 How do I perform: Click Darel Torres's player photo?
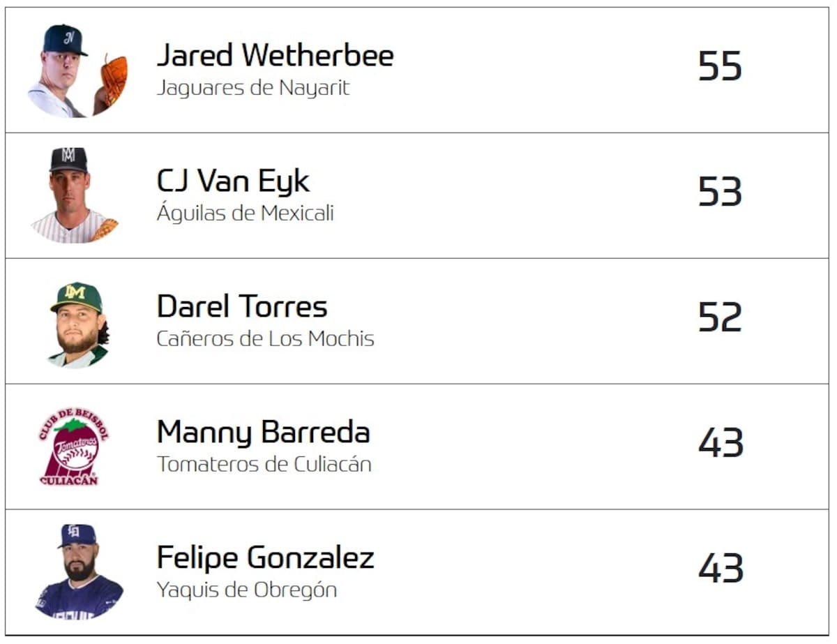[77, 324]
